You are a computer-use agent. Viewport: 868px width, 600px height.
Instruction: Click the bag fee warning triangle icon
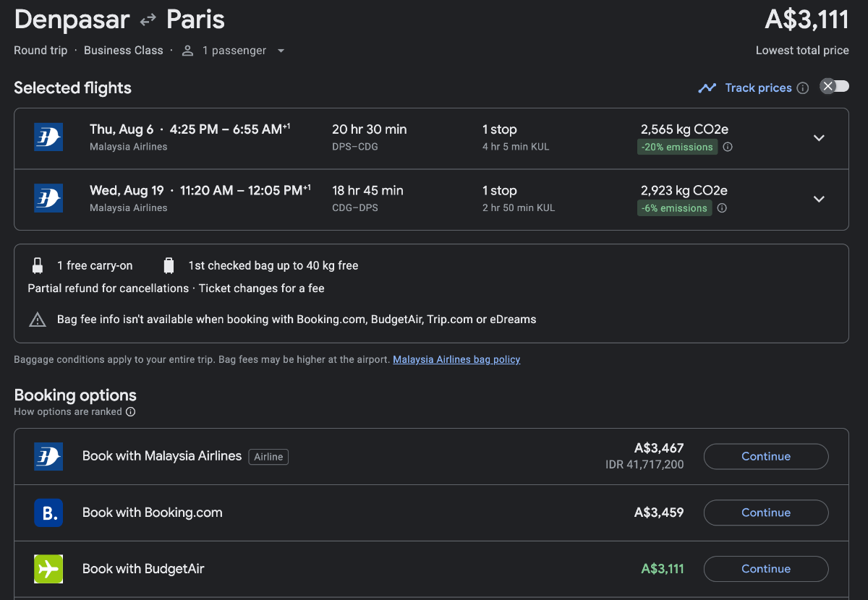[37, 320]
